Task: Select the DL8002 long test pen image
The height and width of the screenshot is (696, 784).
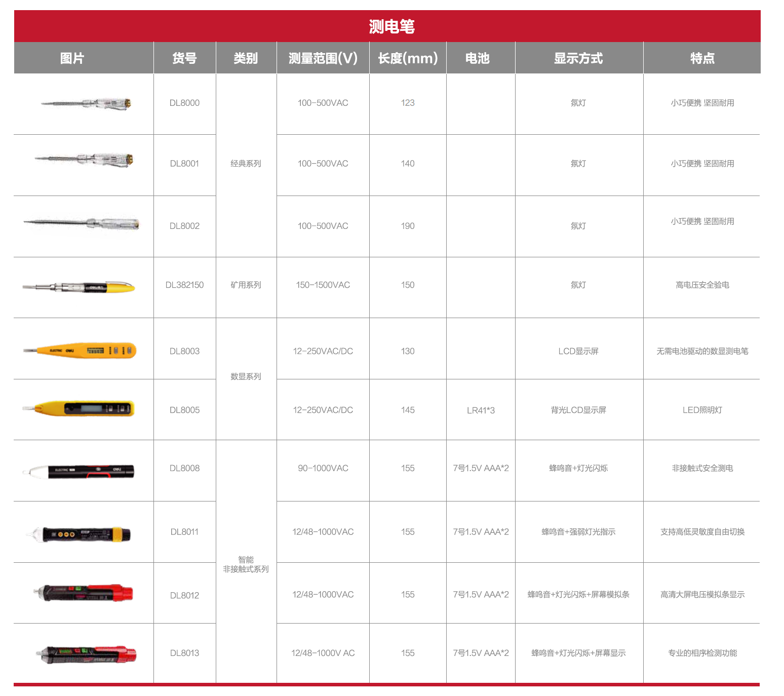Action: (82, 223)
